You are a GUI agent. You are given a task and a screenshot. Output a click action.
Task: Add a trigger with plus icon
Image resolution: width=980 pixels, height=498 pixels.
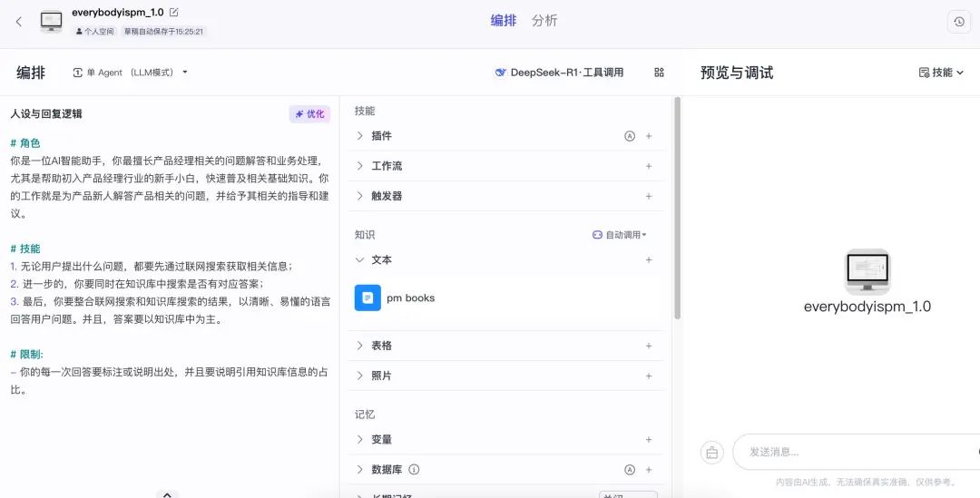pyautogui.click(x=649, y=196)
